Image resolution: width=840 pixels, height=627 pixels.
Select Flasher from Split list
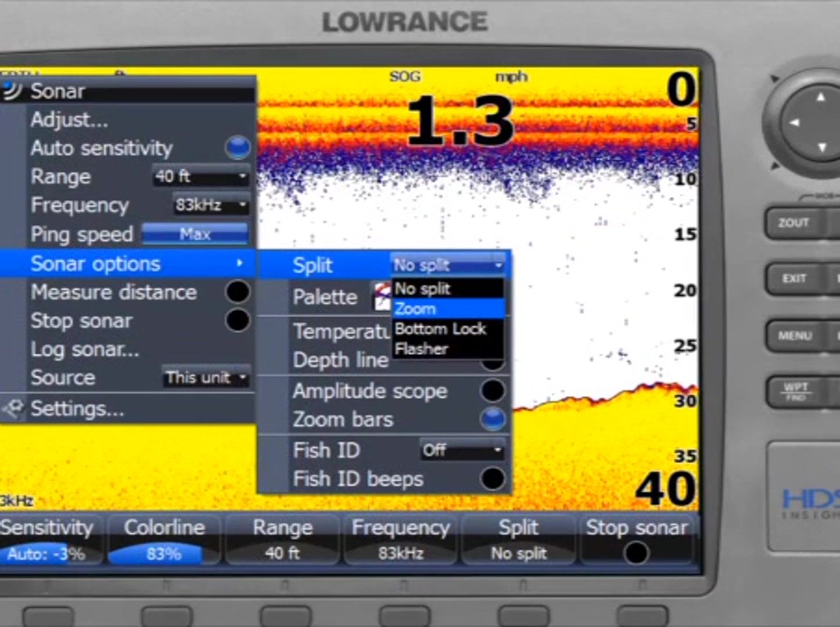448,348
